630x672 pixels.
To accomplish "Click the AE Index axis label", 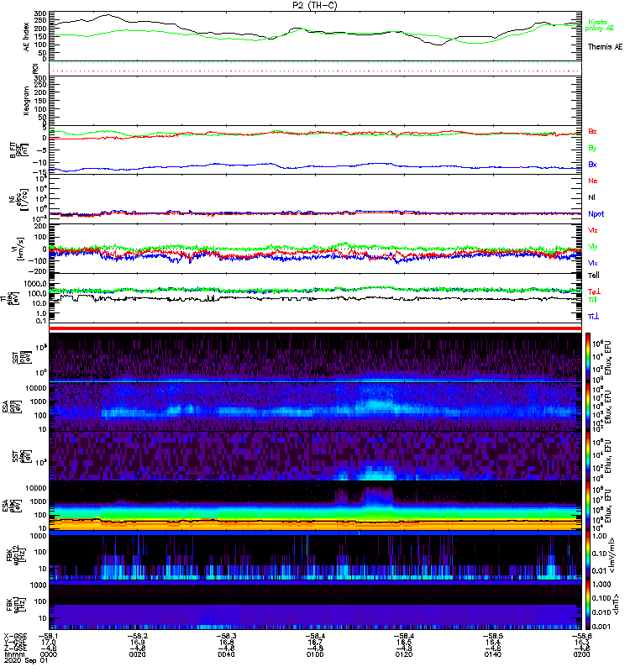I will 27,36.
